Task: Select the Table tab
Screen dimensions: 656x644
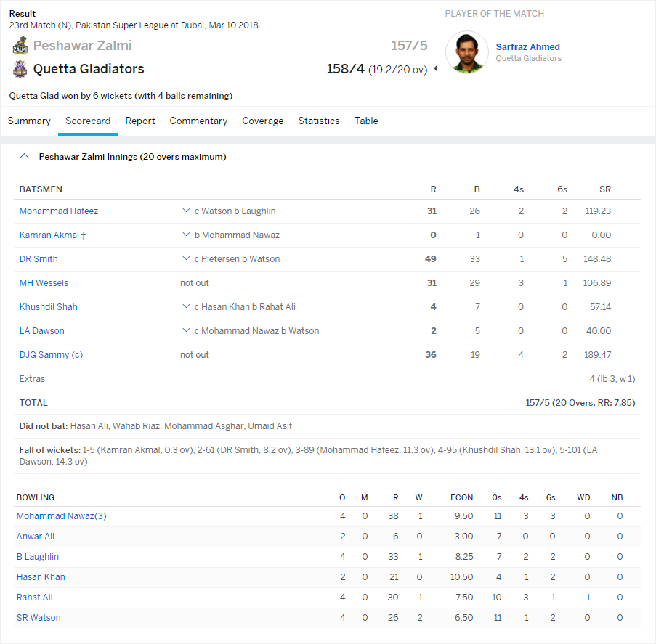Action: click(x=366, y=121)
